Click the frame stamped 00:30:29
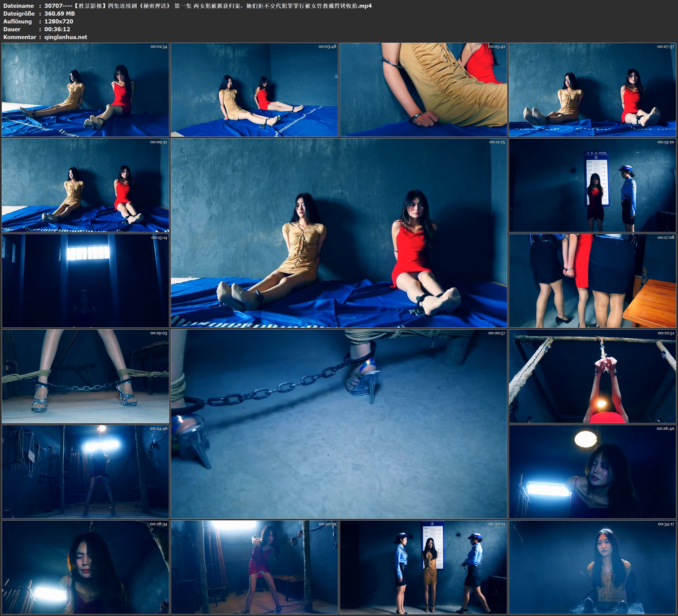The width and height of the screenshot is (678, 616). pyautogui.click(x=254, y=567)
